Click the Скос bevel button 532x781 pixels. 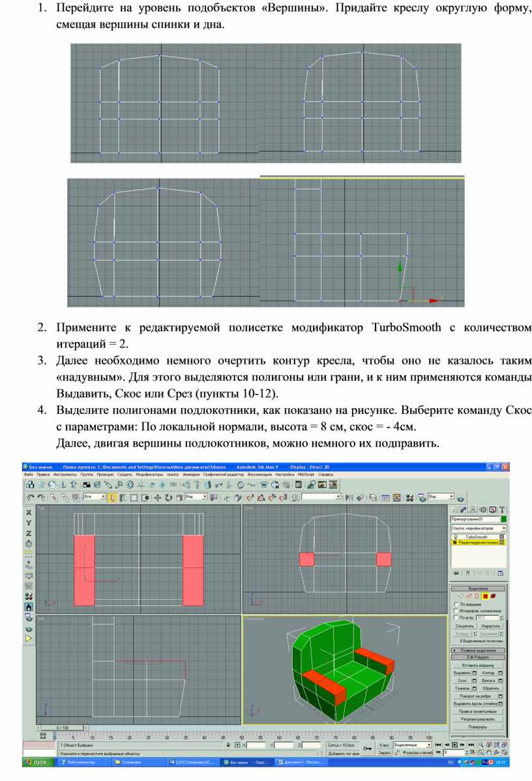462,681
